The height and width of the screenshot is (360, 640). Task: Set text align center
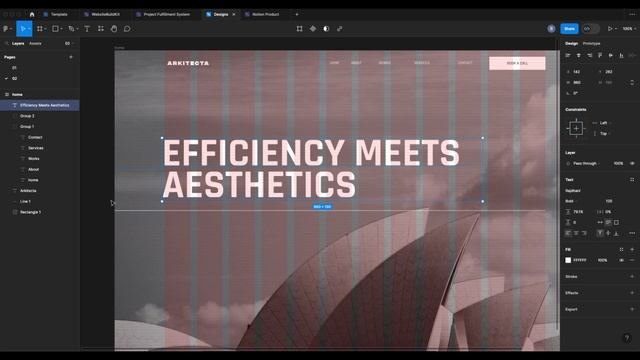(x=576, y=233)
